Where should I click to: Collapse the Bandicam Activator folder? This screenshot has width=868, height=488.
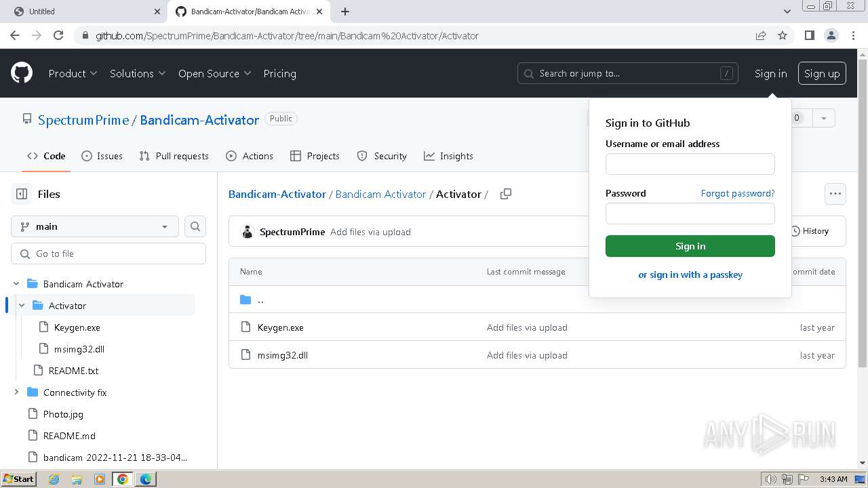click(x=16, y=284)
